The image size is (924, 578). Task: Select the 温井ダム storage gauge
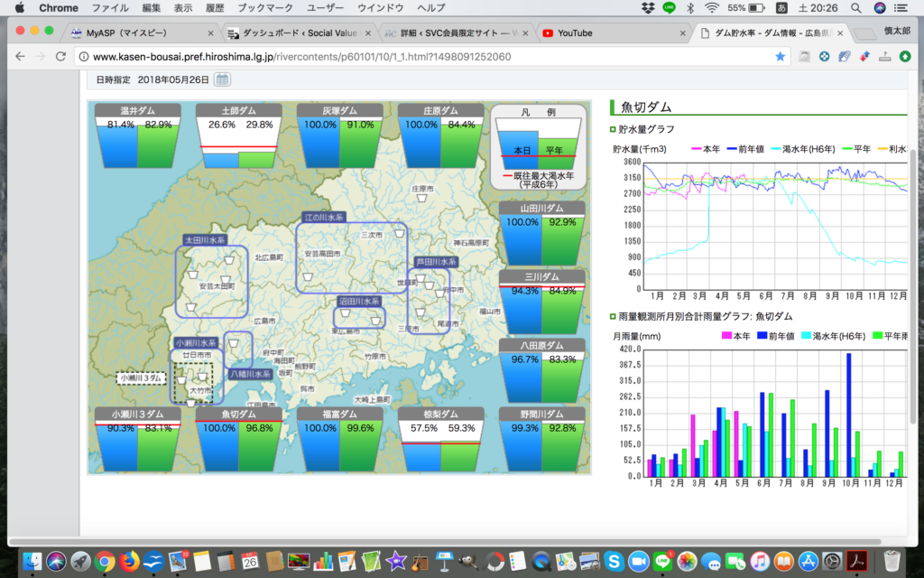pyautogui.click(x=139, y=135)
